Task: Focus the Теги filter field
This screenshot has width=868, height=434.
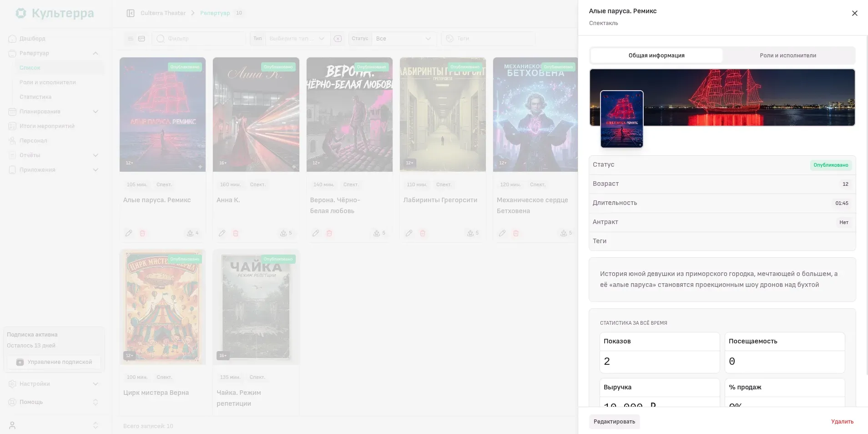Action: click(x=488, y=39)
